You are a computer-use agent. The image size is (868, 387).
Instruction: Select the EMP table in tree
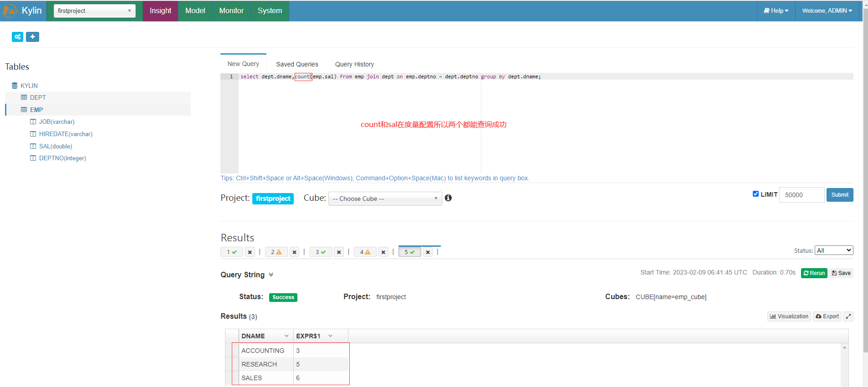coord(36,110)
